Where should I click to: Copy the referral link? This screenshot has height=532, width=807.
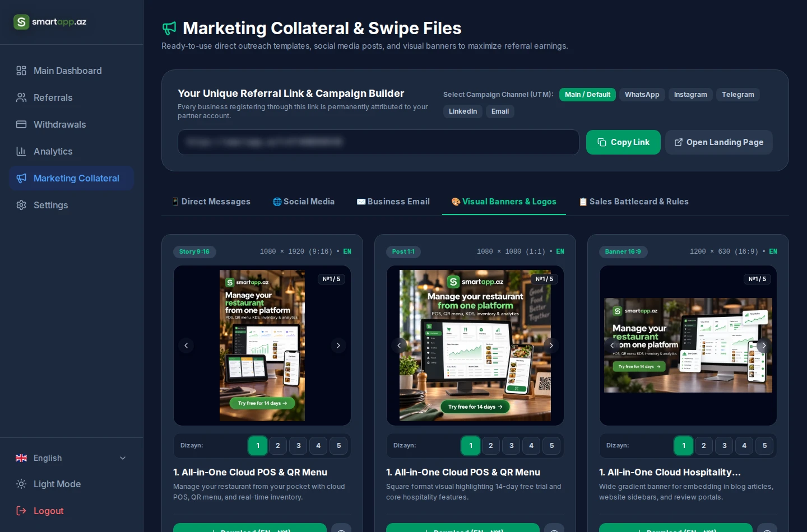(x=623, y=142)
